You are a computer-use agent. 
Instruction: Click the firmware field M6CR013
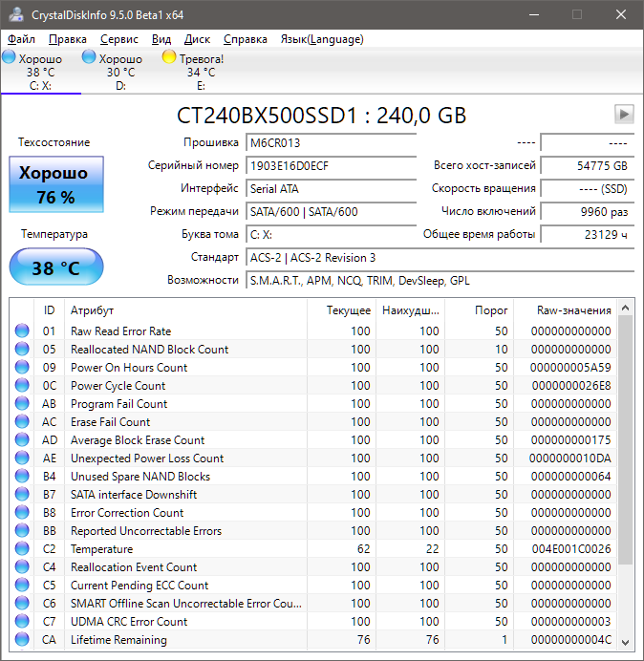(x=331, y=143)
